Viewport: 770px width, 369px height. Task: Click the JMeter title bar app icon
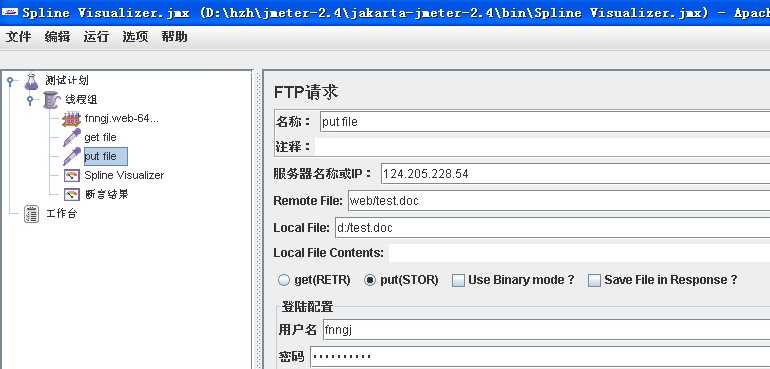pyautogui.click(x=10, y=12)
